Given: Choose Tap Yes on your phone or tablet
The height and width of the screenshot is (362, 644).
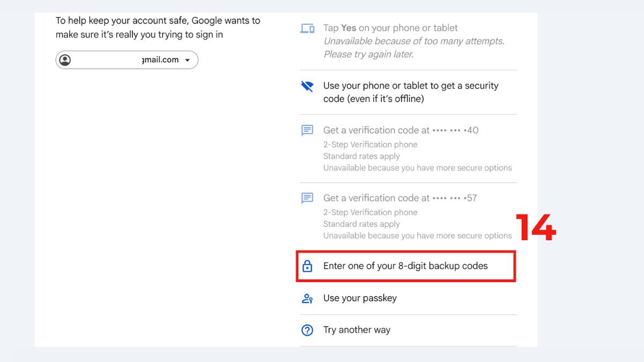Looking at the screenshot, I should 390,27.
